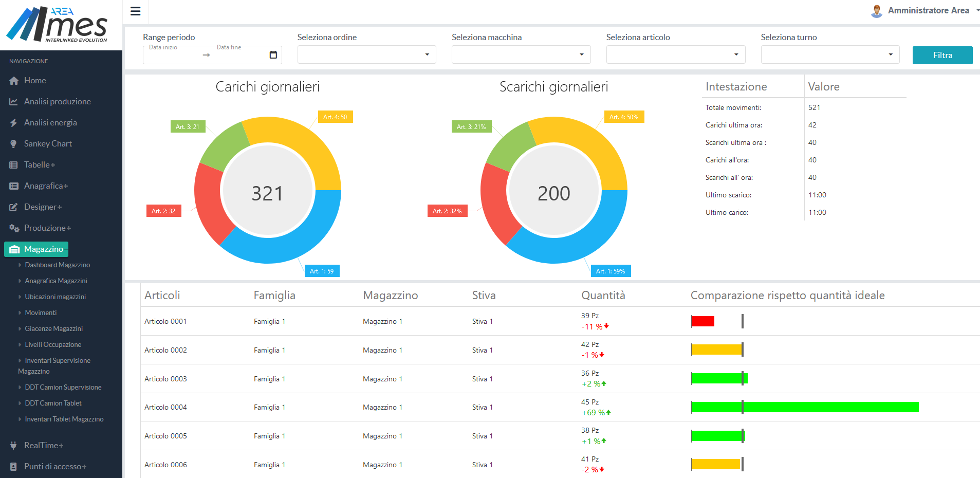Click the Data inizio field
The image size is (980, 478).
coord(172,54)
